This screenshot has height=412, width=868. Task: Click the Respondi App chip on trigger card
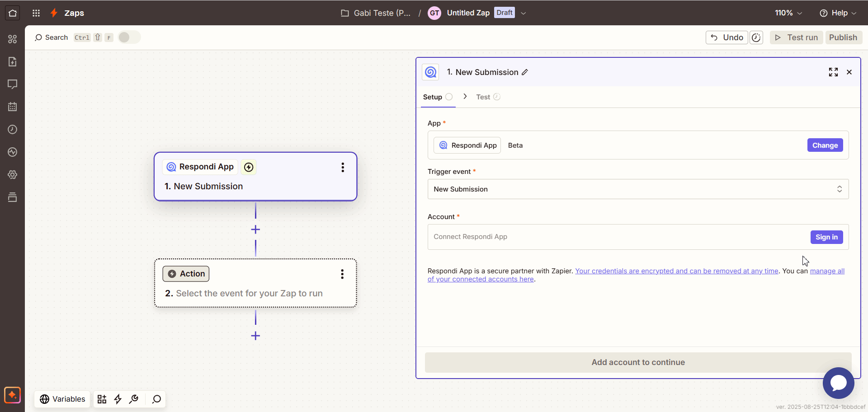(200, 167)
